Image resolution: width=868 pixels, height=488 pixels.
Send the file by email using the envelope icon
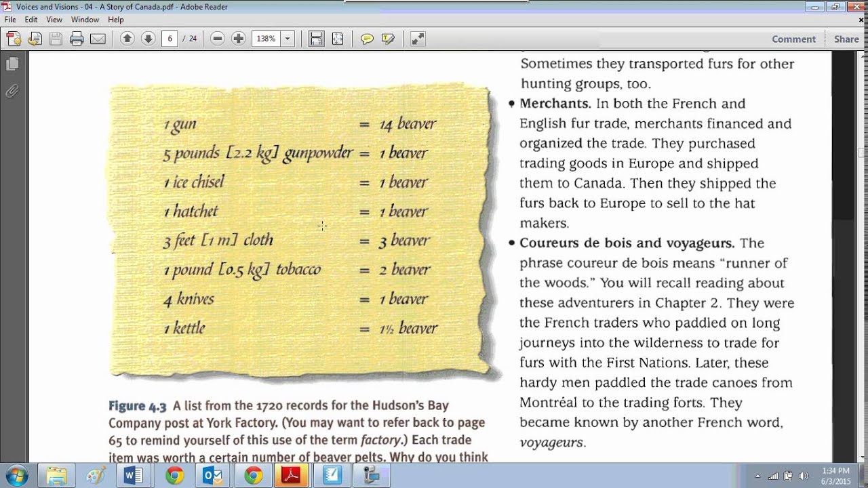98,39
